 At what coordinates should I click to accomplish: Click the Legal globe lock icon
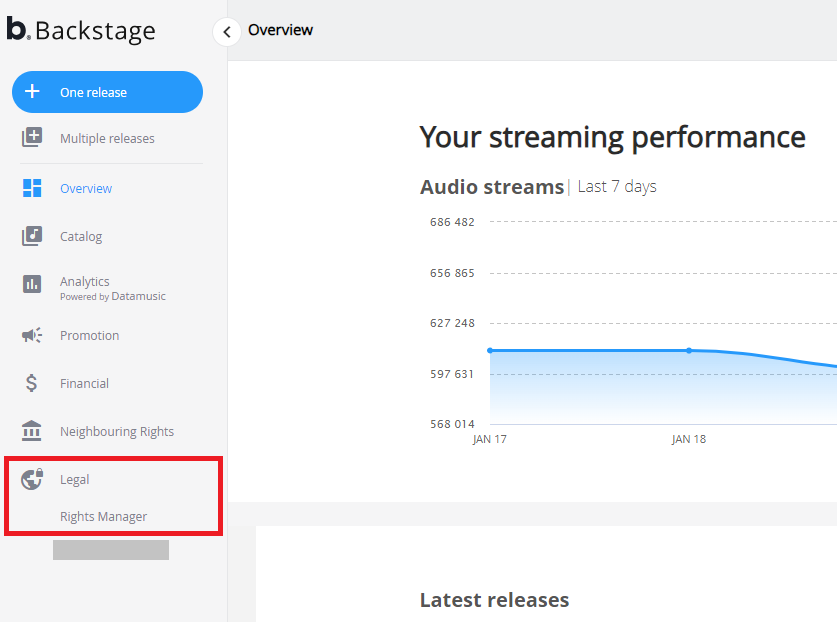pos(32,479)
